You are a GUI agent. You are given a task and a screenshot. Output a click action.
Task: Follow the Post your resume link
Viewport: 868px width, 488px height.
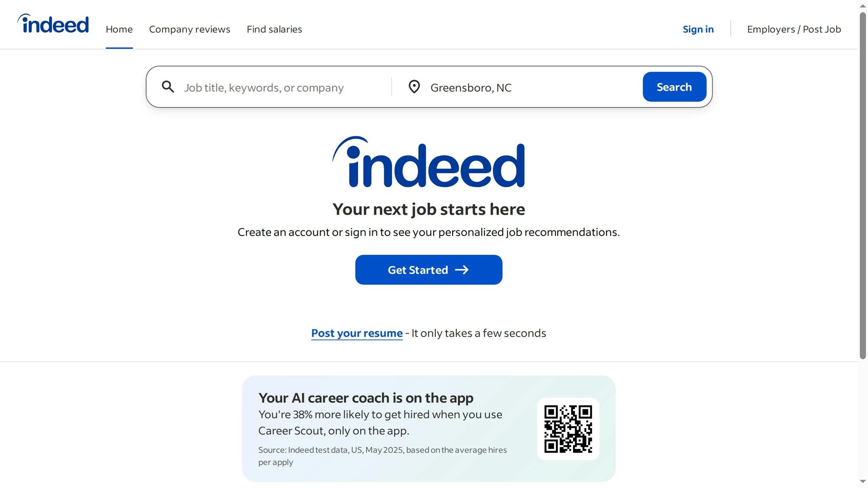point(357,333)
